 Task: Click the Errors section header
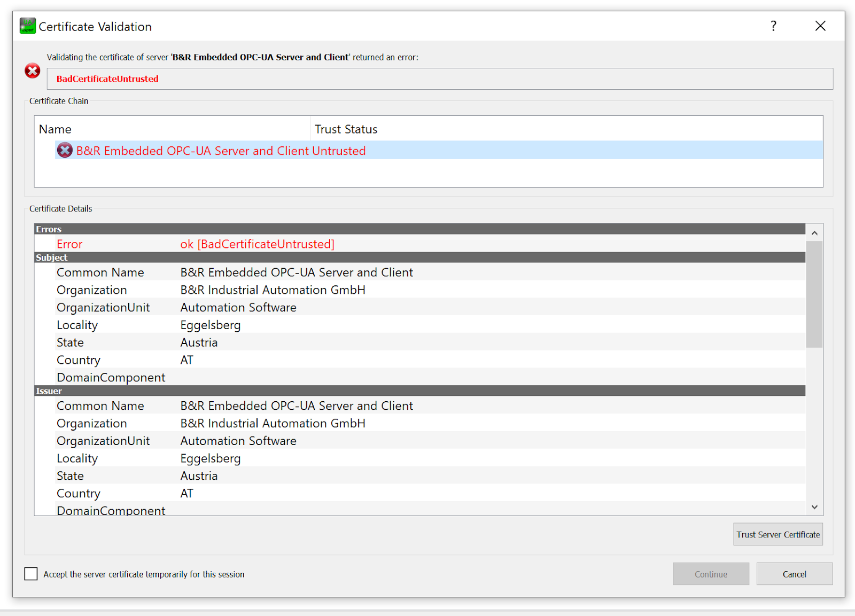(x=420, y=229)
